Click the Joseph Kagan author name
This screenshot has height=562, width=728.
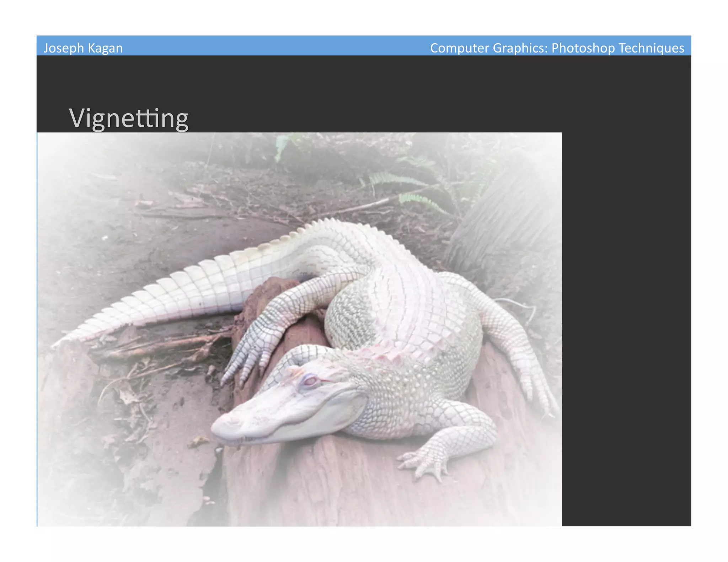pyautogui.click(x=83, y=48)
